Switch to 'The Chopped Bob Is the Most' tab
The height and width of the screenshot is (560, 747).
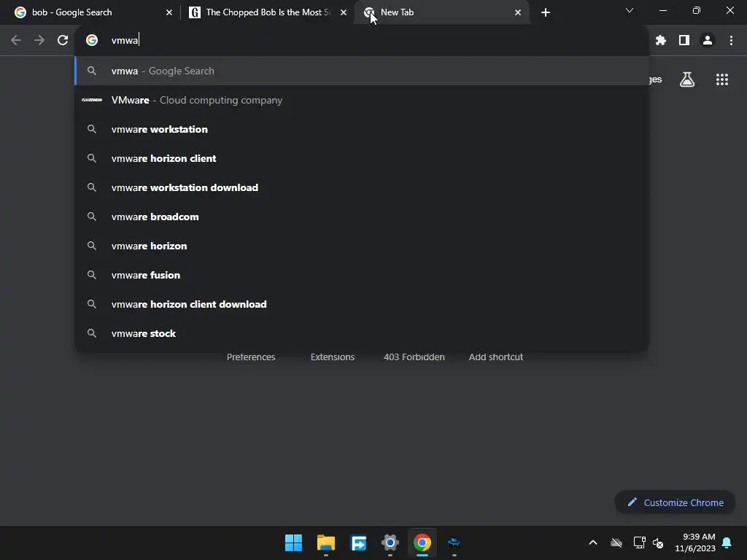pyautogui.click(x=268, y=12)
